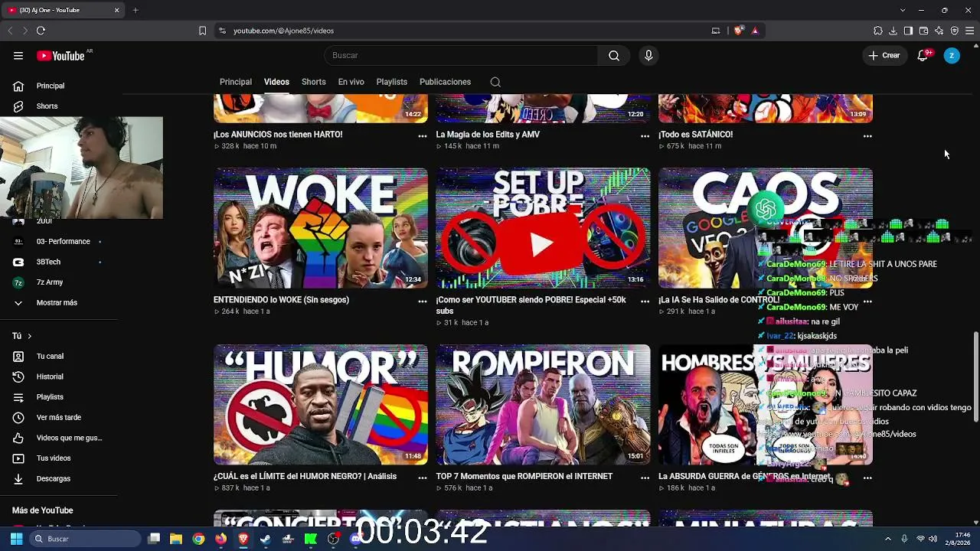
Task: Open the Brave Wallet icon
Action: 923,31
